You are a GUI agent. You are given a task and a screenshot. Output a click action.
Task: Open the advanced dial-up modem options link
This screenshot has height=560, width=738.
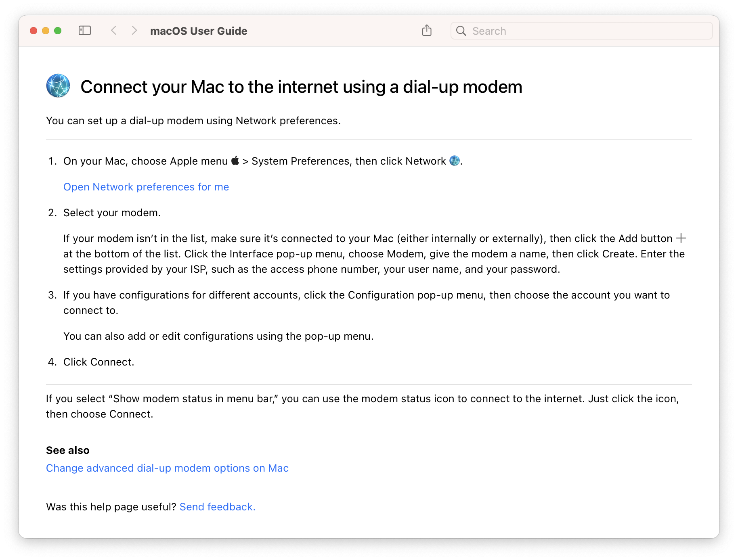click(x=167, y=468)
